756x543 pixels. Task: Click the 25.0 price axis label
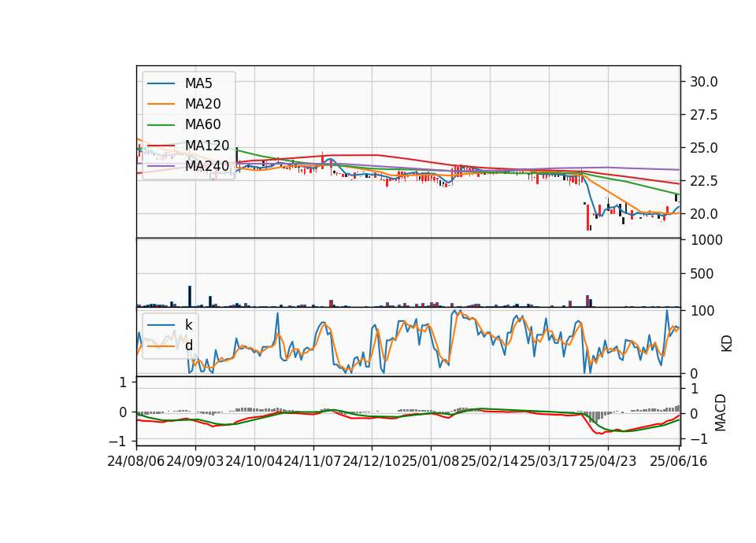coord(704,148)
